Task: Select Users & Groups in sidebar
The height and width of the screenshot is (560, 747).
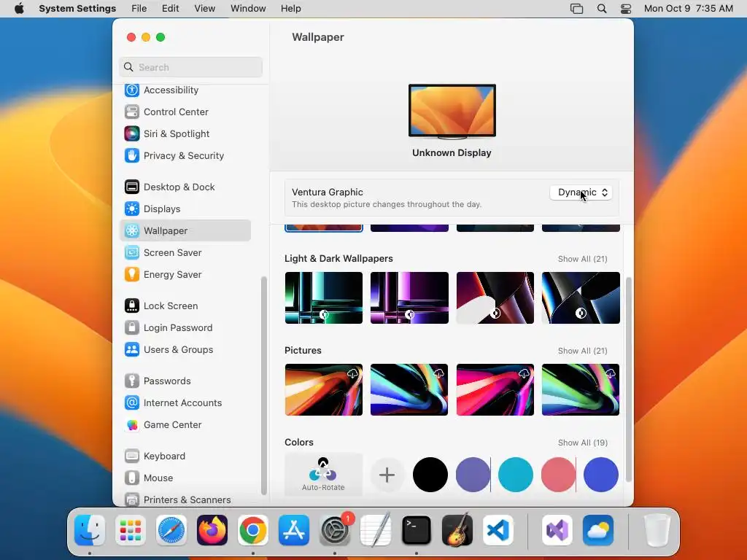Action: click(185, 350)
